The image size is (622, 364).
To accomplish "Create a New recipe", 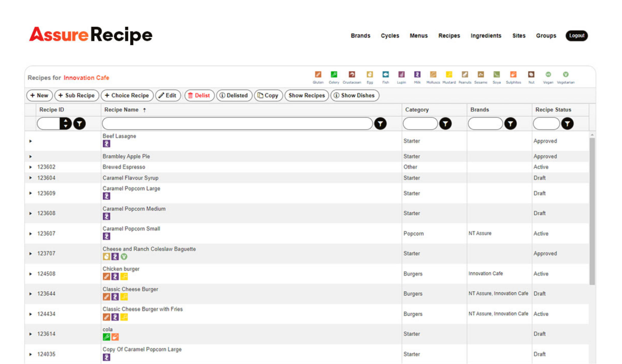I will pos(39,95).
